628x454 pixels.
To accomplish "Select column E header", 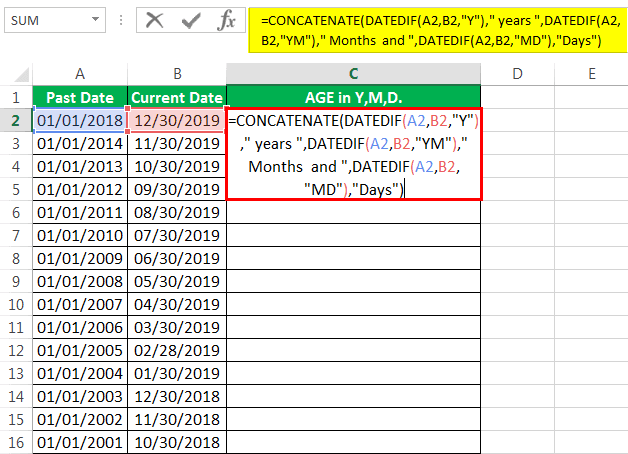I will tap(591, 73).
